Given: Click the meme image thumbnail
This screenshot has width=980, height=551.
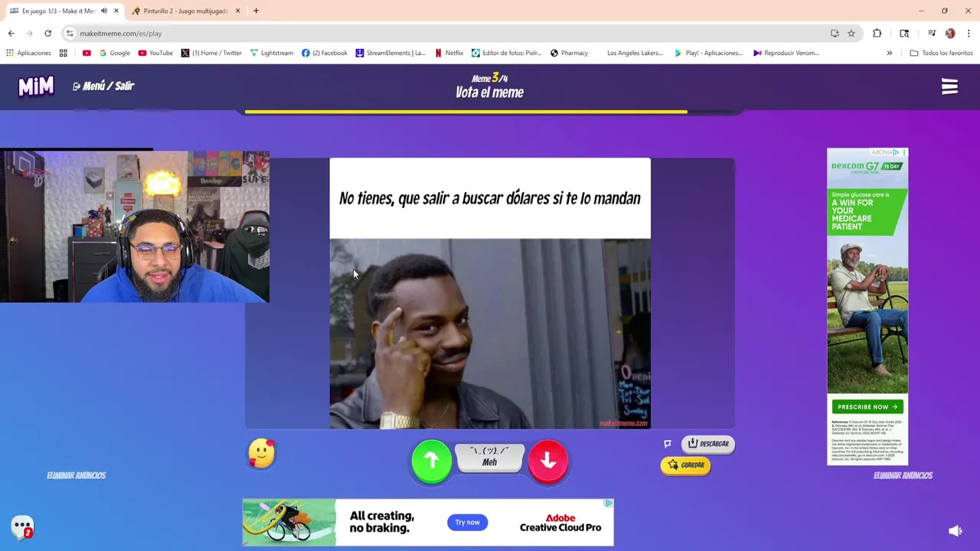Looking at the screenshot, I should 490,294.
